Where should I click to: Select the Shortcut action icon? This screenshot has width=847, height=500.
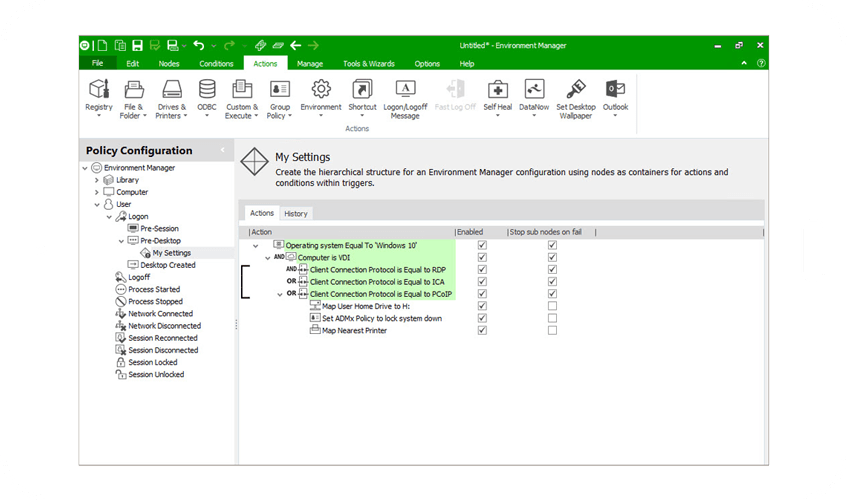(x=362, y=92)
